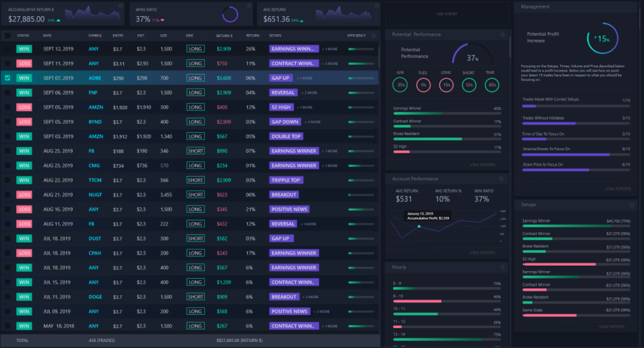Click the TUES 0% circle indicator
Screen dimensions: 644x348
[x=424, y=85]
